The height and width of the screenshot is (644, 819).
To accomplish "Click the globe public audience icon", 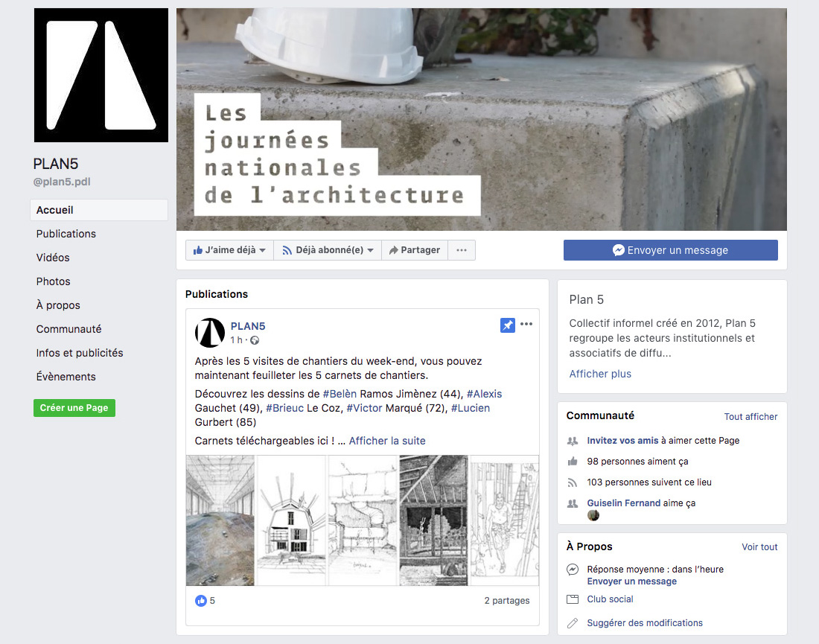I will [x=255, y=340].
